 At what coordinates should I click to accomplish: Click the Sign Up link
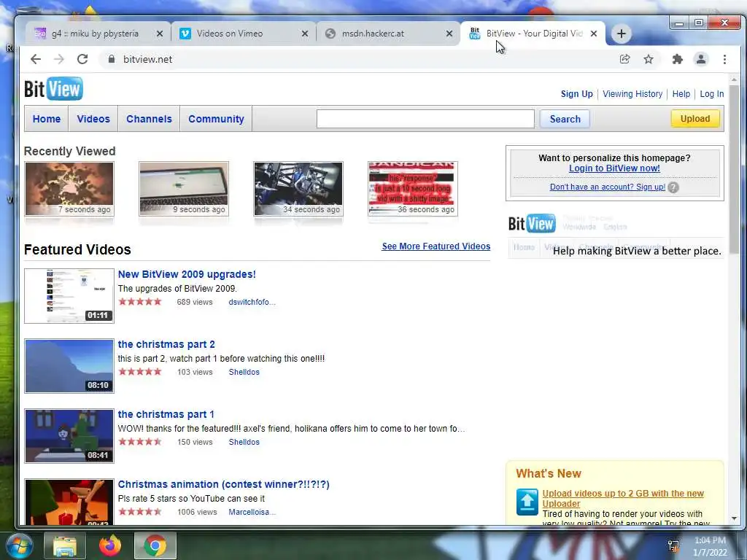point(576,94)
